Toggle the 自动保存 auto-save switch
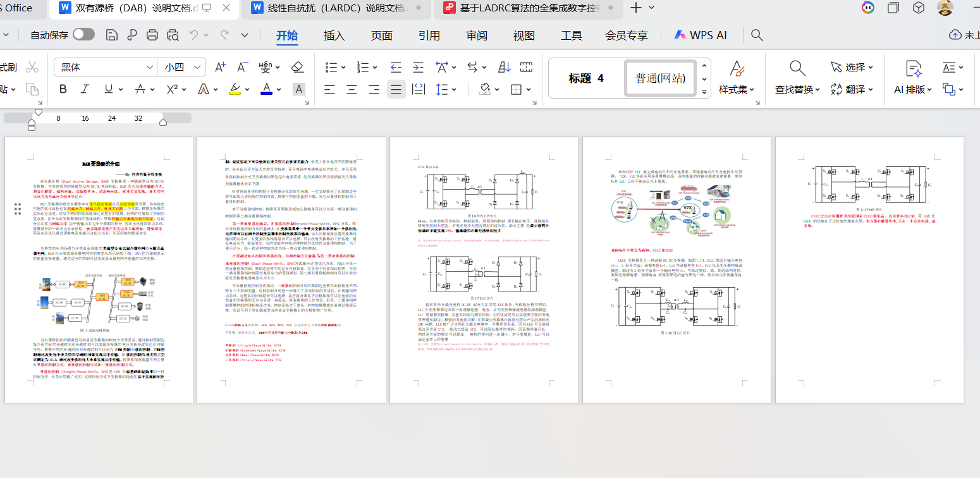Image resolution: width=980 pixels, height=478 pixels. pyautogui.click(x=83, y=35)
